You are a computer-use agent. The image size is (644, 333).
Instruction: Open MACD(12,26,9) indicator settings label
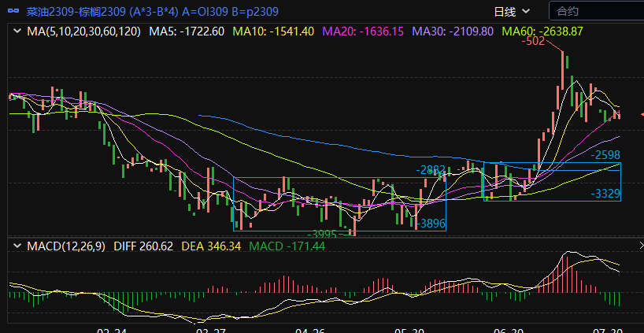pos(67,246)
